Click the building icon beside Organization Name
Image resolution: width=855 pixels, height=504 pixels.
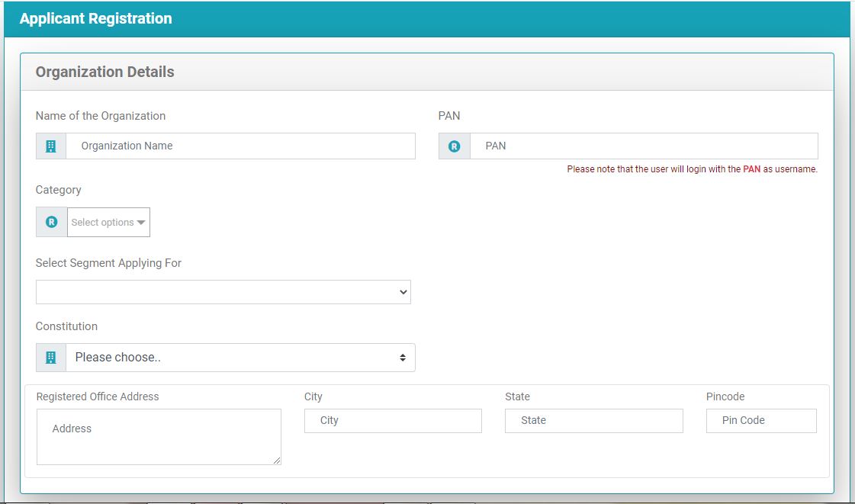pos(51,146)
